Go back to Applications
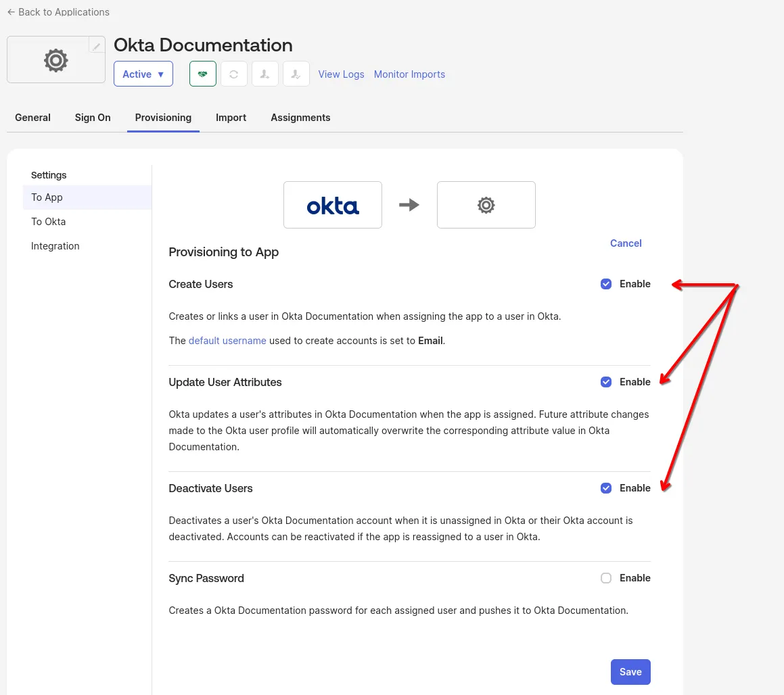The height and width of the screenshot is (695, 784). tap(58, 12)
